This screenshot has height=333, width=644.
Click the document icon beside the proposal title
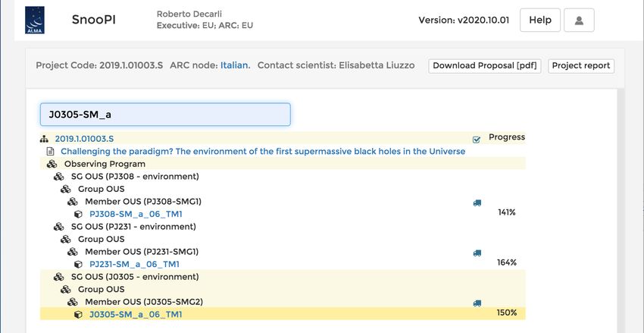50,151
